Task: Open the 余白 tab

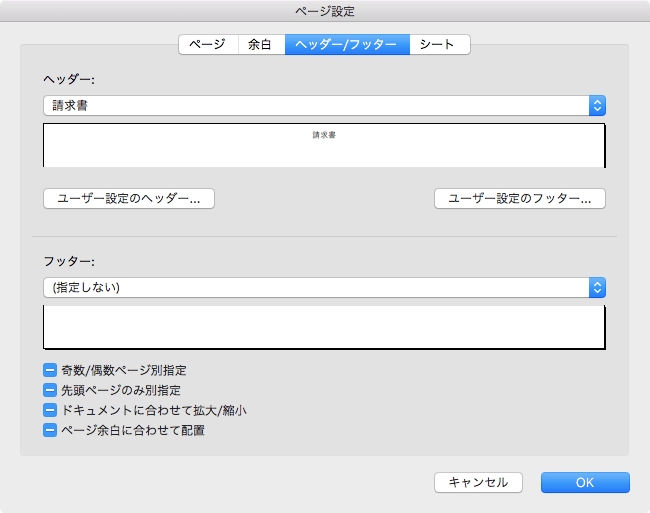Action: 262,44
